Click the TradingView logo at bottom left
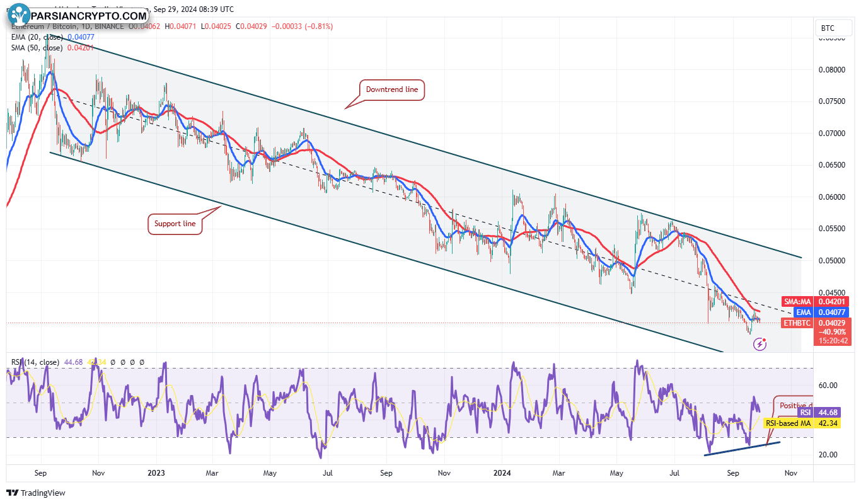861x504 pixels. [36, 493]
